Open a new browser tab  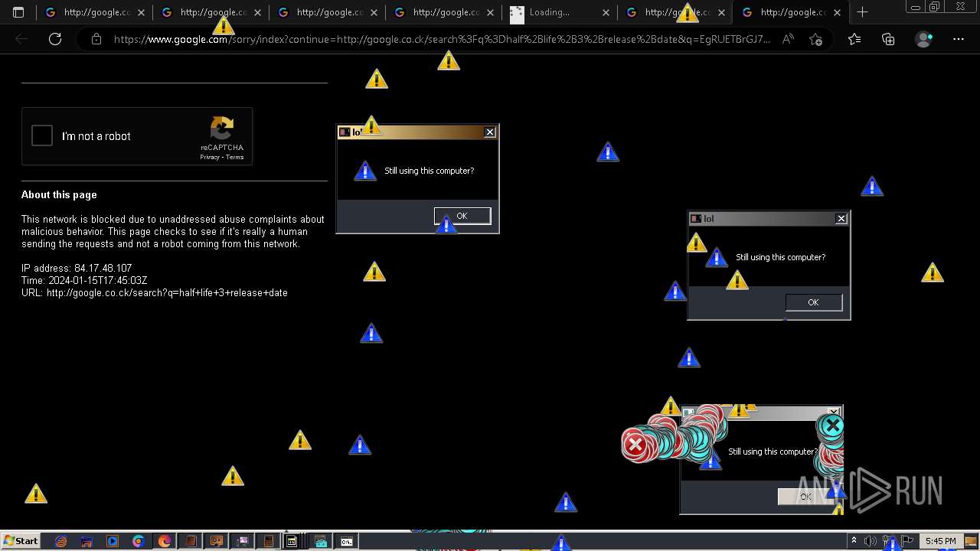(862, 12)
